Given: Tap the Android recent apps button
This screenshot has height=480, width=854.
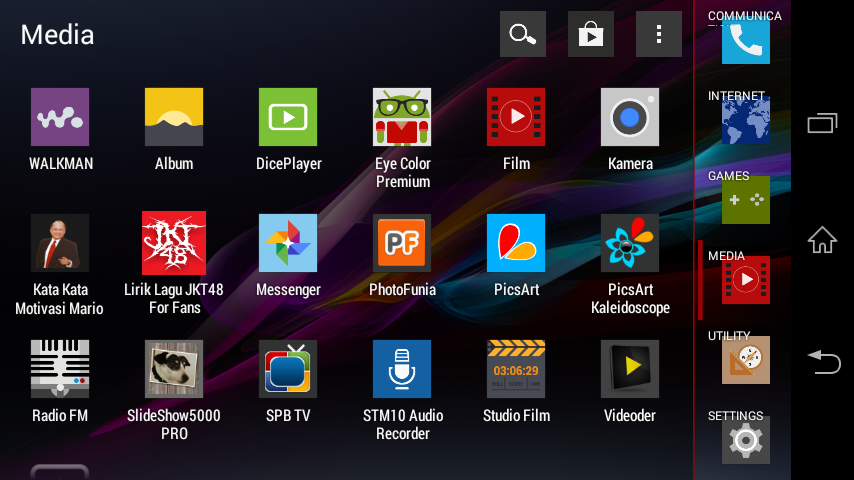Looking at the screenshot, I should click(822, 123).
